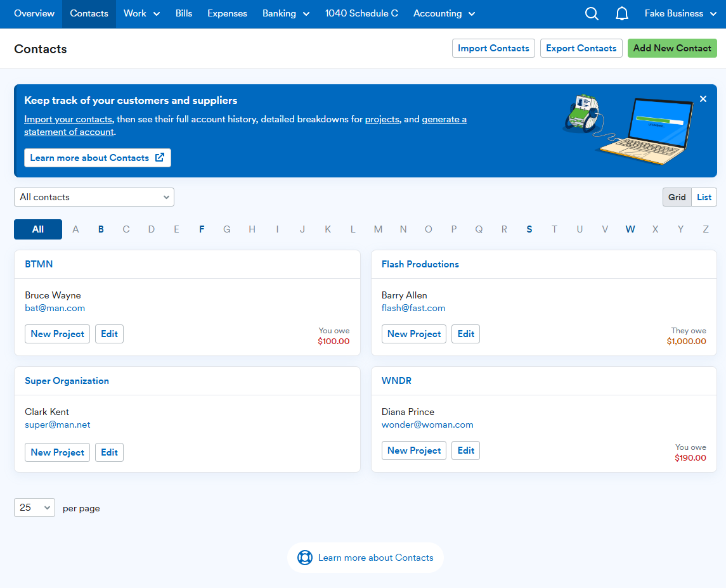Select the All letter filter
The width and height of the screenshot is (726, 588).
pyautogui.click(x=38, y=229)
